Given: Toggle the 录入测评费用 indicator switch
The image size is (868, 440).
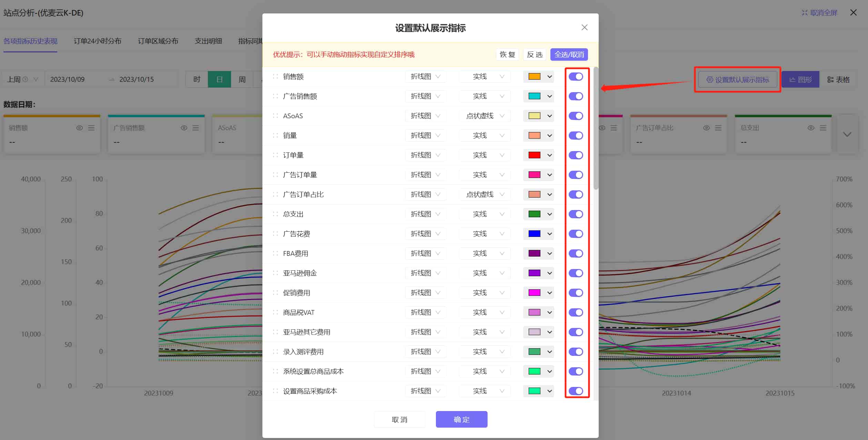Looking at the screenshot, I should pyautogui.click(x=576, y=352).
